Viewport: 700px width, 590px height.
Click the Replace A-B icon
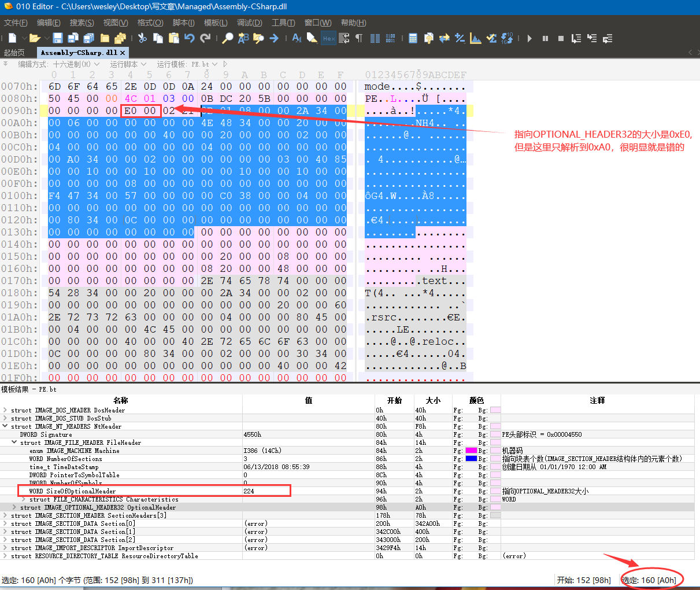click(243, 38)
